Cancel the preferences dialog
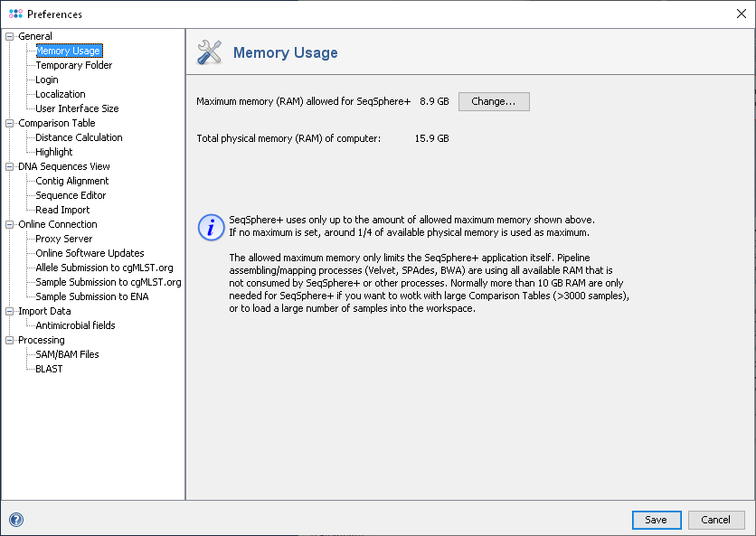The image size is (756, 536). click(715, 520)
